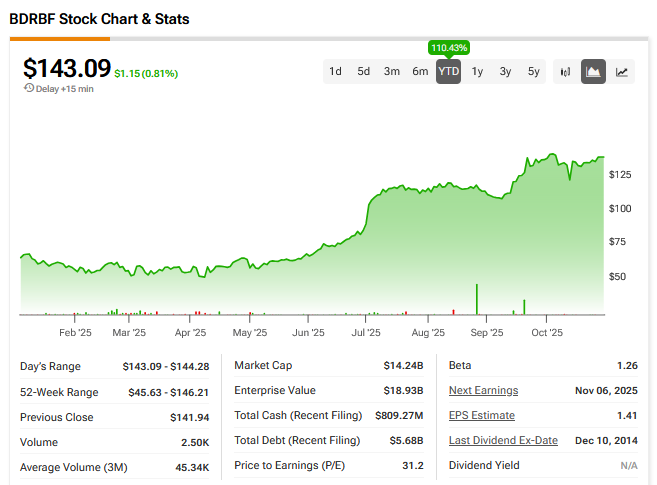Click the Jul '25 axis label
657x485 pixels.
366,332
